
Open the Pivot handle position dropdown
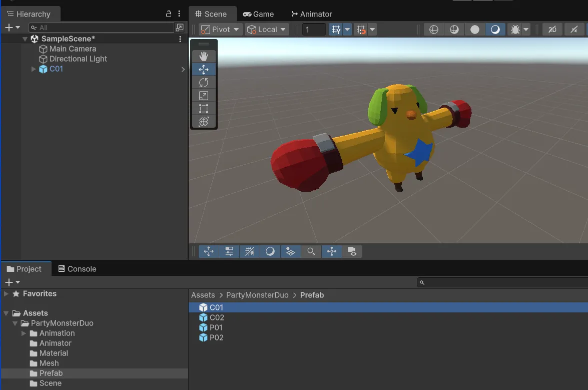(221, 30)
